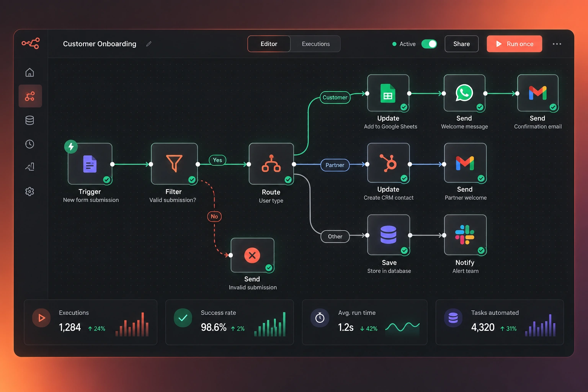Click the '1,284' executions value
Screen dimensions: 588x392
(x=70, y=328)
